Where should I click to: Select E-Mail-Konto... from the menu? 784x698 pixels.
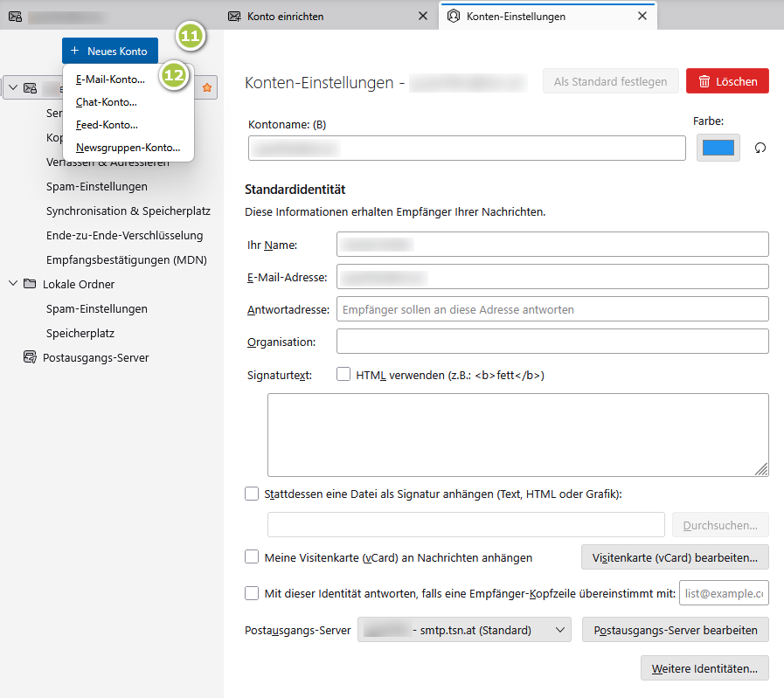tap(110, 79)
